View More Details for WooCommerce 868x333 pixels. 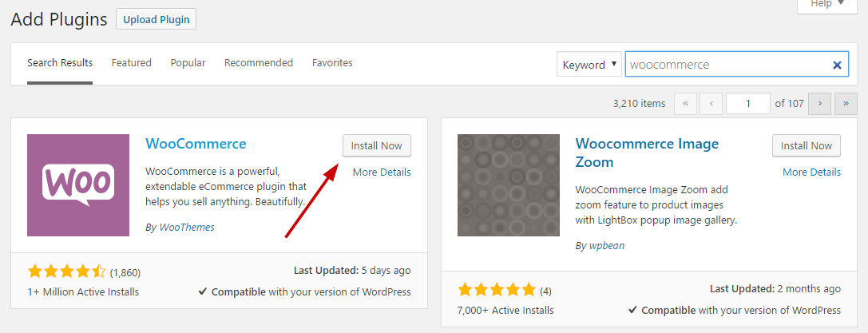pos(382,172)
